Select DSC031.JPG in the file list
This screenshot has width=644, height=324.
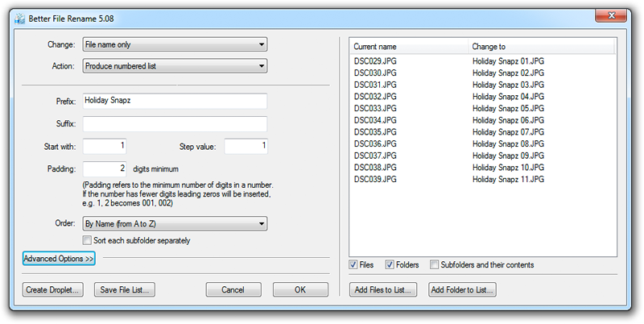pos(375,85)
